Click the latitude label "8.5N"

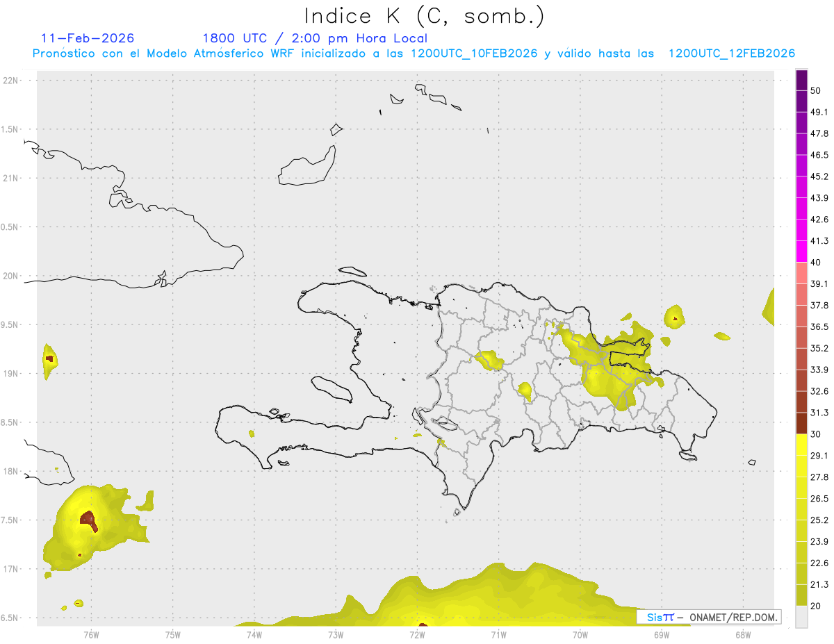[x=10, y=422]
